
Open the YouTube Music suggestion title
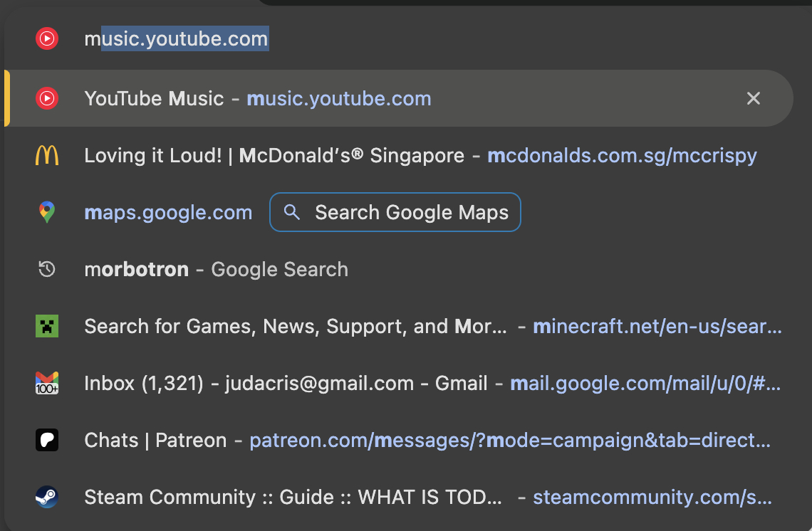154,98
